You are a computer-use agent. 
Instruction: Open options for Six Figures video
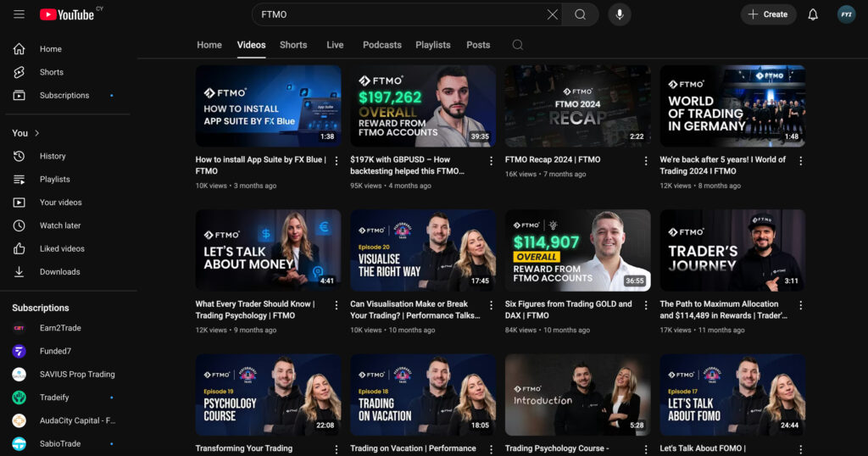tap(645, 305)
